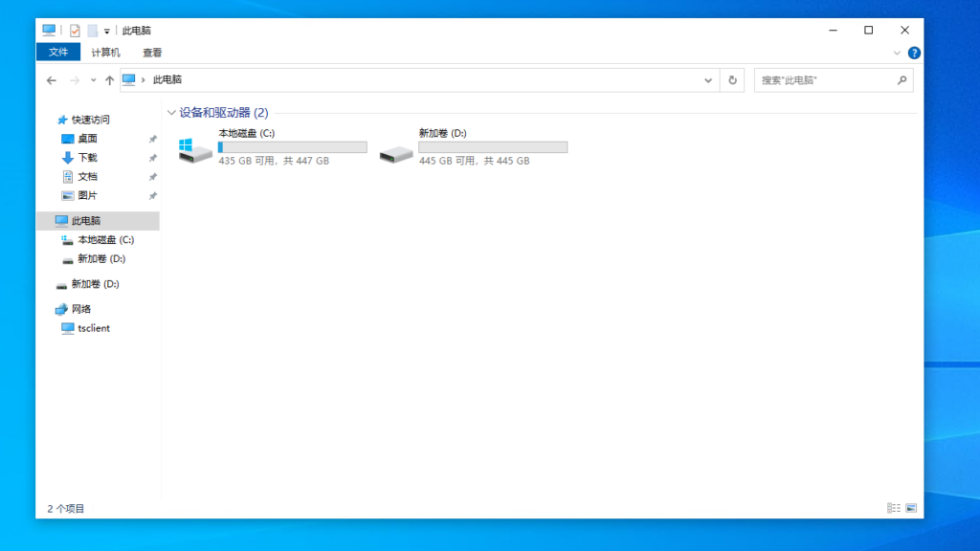Click the refresh icon beside the address bar
980x551 pixels.
(731, 80)
